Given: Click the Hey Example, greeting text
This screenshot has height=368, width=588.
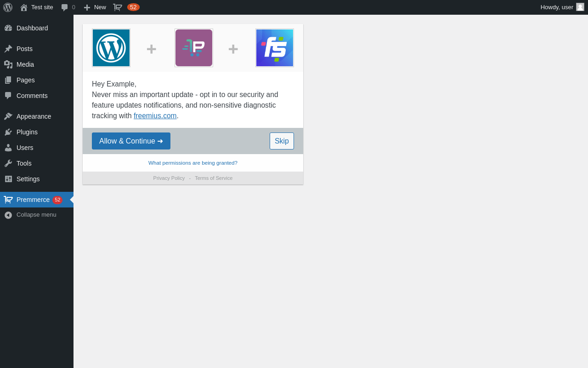Looking at the screenshot, I should pyautogui.click(x=114, y=84).
